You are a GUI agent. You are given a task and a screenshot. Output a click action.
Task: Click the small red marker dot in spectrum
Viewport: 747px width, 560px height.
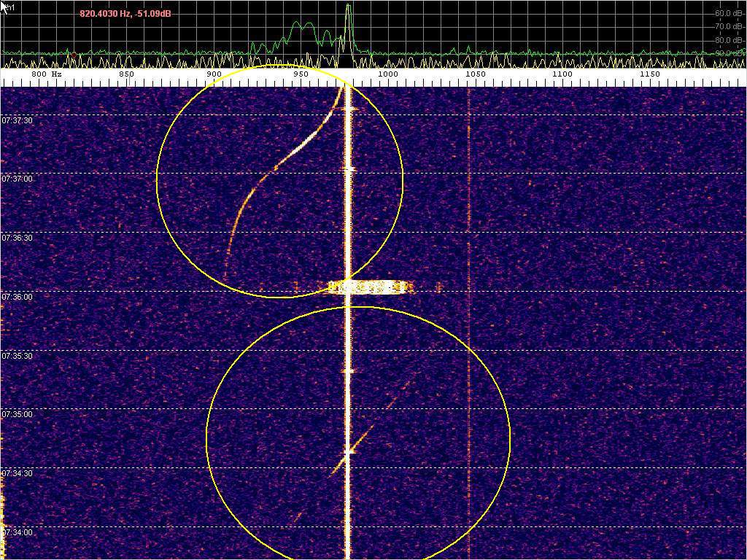[x=73, y=55]
